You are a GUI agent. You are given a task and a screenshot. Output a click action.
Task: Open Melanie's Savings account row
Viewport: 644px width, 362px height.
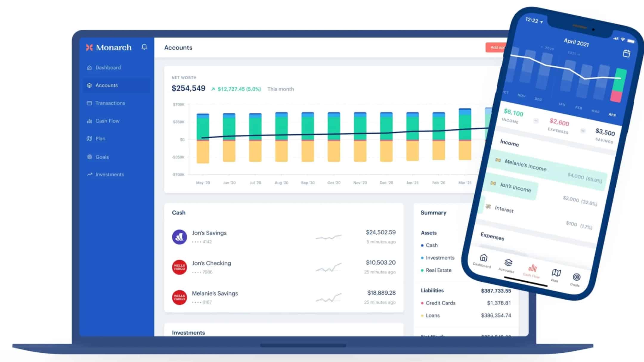coord(284,297)
